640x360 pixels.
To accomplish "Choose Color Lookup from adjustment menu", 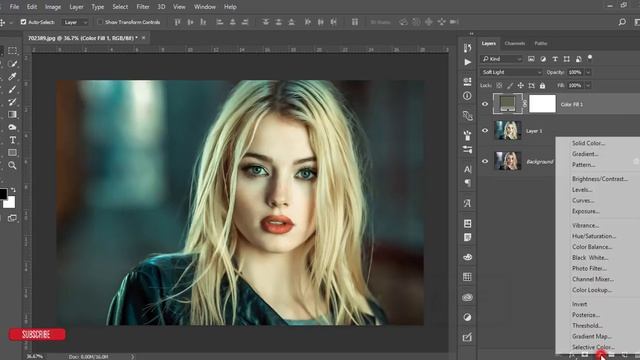I will [x=592, y=290].
